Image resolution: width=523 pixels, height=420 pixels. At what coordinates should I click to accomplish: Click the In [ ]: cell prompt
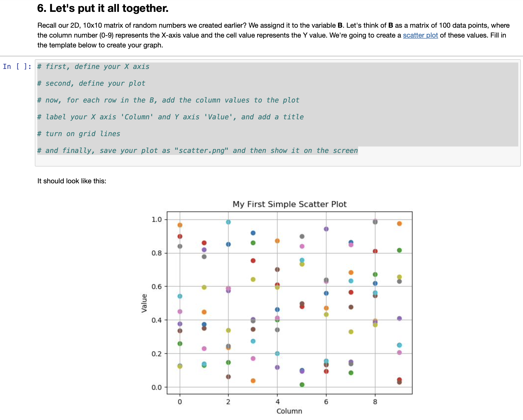pyautogui.click(x=17, y=66)
